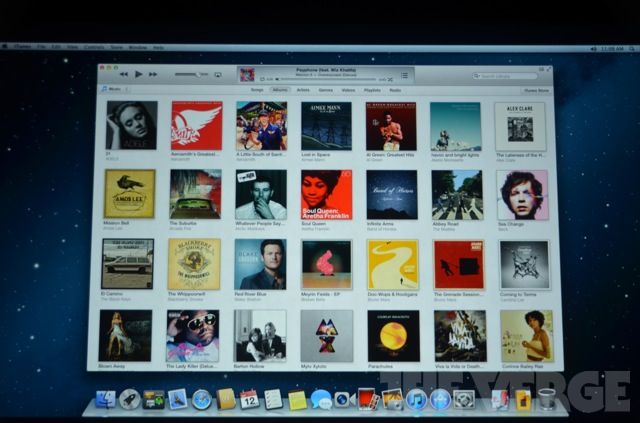Open the Controls menu in menu bar

(94, 47)
